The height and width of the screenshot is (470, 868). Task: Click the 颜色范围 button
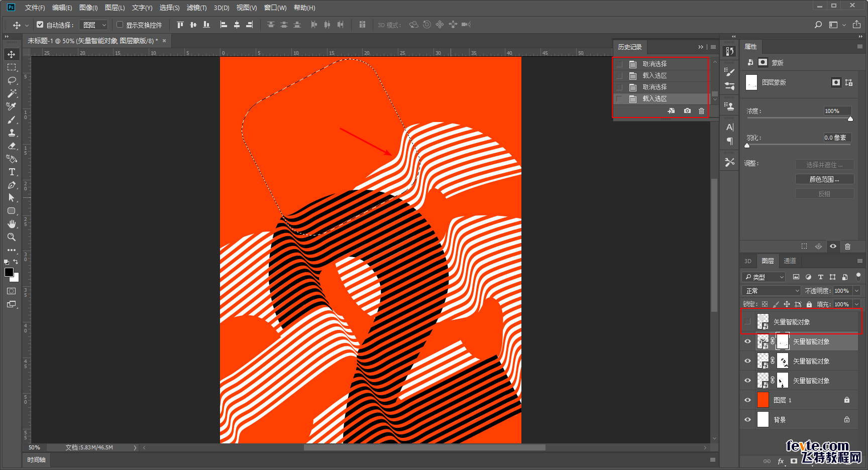coord(824,179)
